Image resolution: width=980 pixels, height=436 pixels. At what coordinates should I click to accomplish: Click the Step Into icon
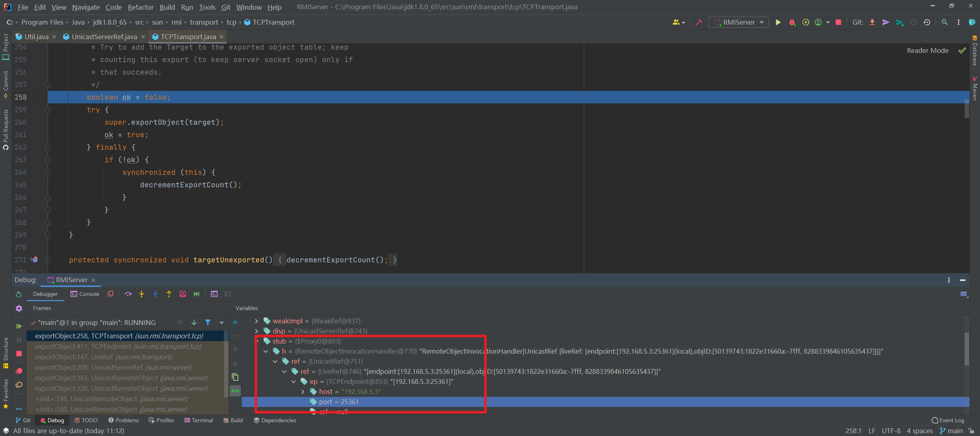(142, 294)
